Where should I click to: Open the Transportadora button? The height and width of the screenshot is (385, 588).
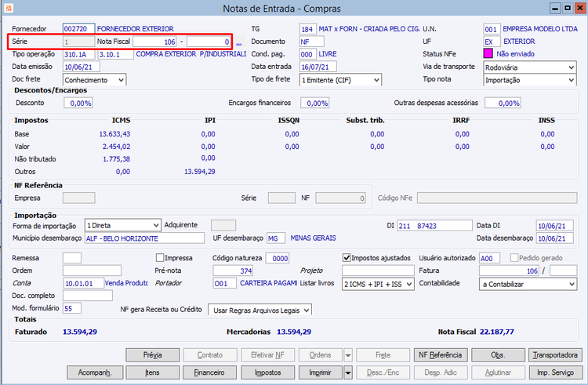(x=555, y=355)
